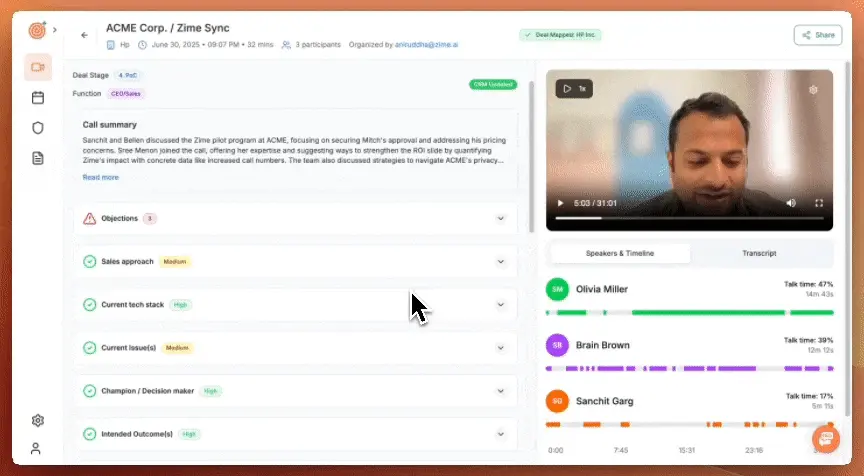Open organizer email aniruddha@zime.ai link
This screenshot has height=476, width=864.
click(426, 45)
